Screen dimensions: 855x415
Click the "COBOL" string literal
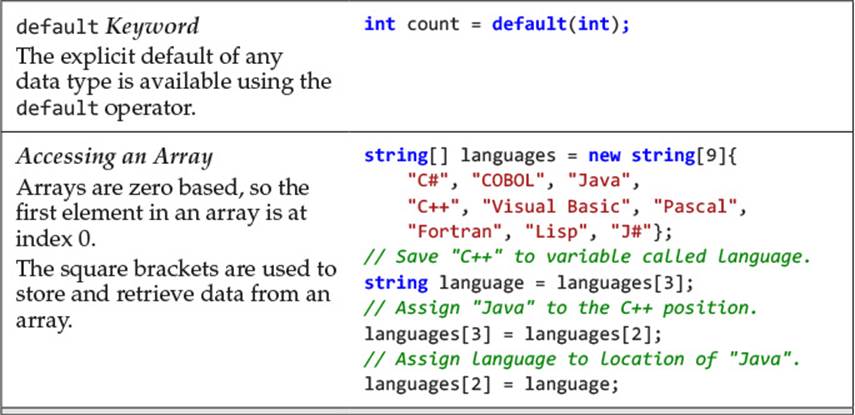pyautogui.click(x=502, y=181)
